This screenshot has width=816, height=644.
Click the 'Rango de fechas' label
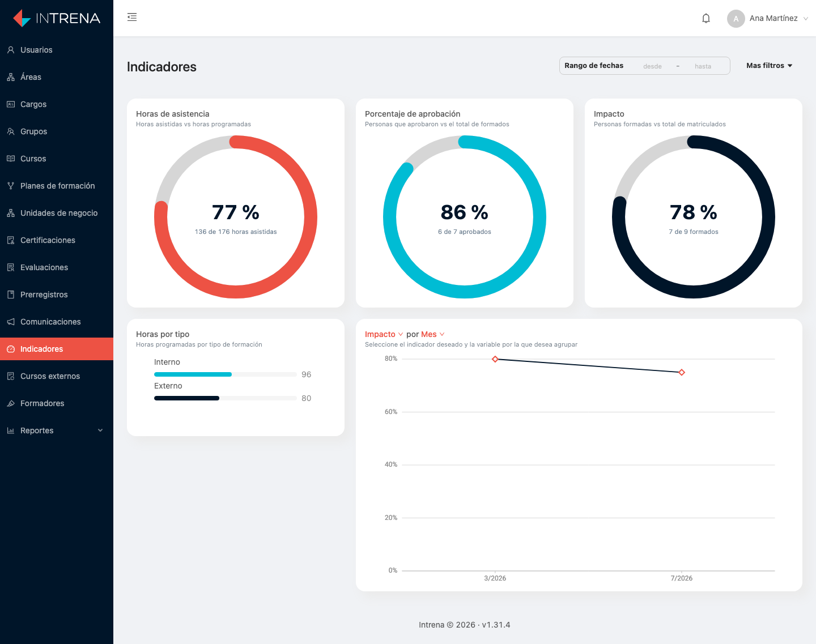click(594, 66)
